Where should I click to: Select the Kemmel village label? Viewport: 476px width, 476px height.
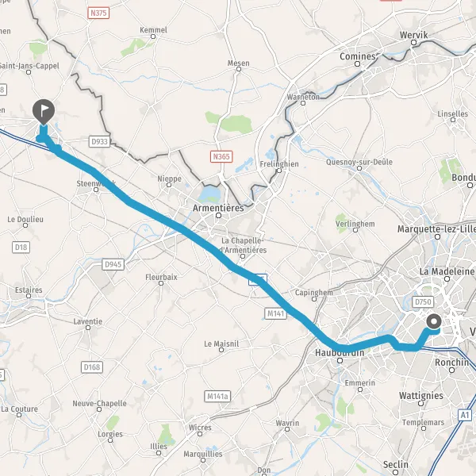coord(153,30)
